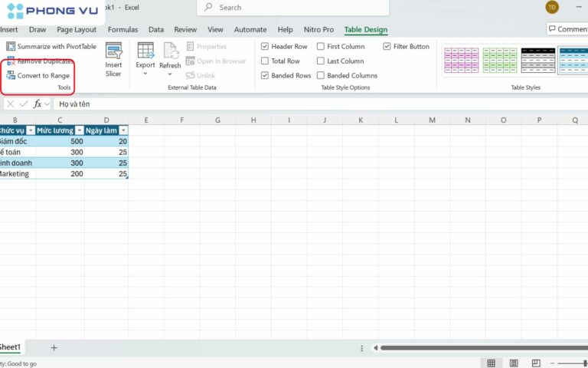The height and width of the screenshot is (368, 588).
Task: Expand the function dropdown beside fx
Action: click(x=47, y=104)
